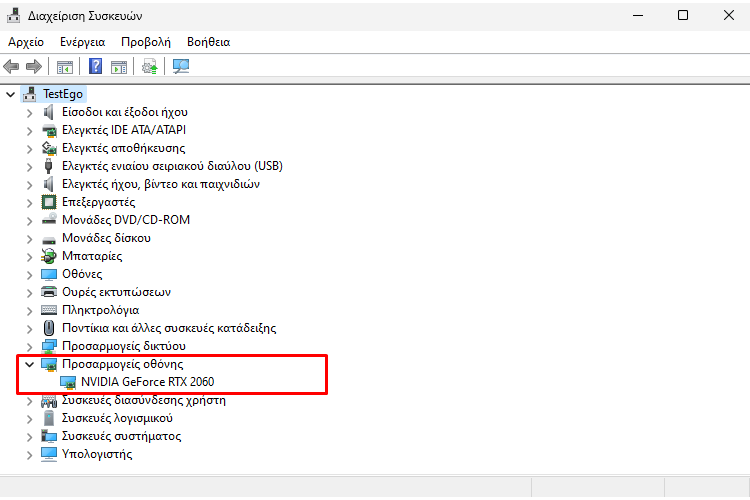Expand the Είσοδοι και έξοδοι ήχου node
This screenshot has width=750, height=500.
30,112
